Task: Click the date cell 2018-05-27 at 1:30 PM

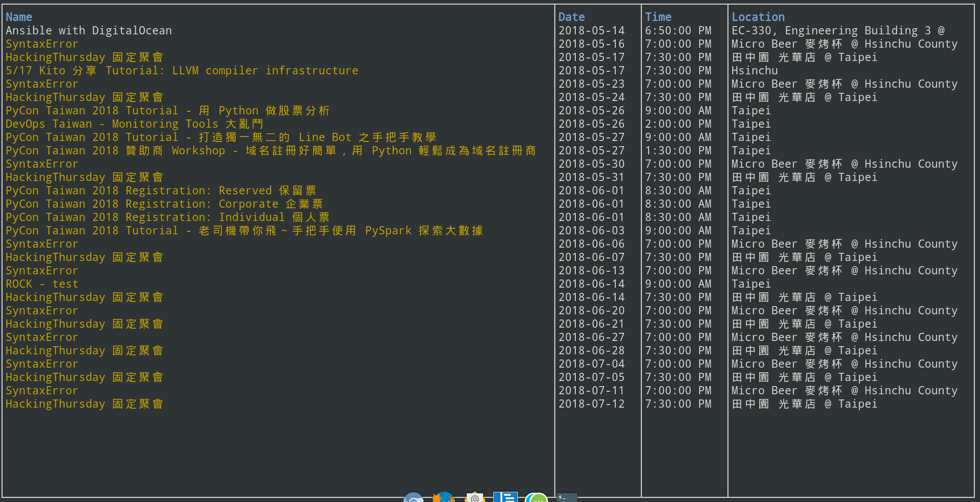Action: (x=592, y=151)
